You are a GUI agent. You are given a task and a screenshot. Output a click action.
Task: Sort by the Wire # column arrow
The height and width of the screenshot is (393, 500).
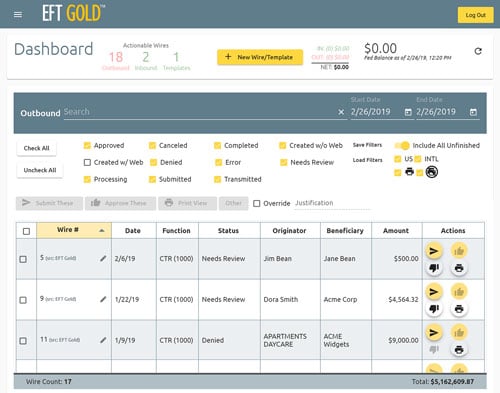click(x=102, y=231)
